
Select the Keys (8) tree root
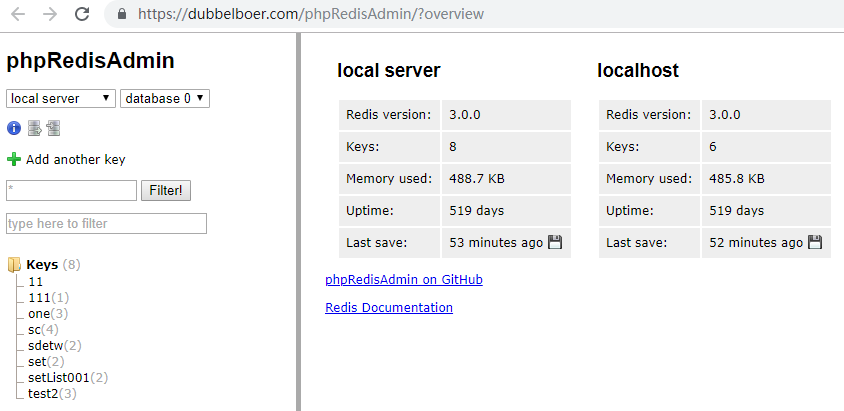pyautogui.click(x=53, y=265)
